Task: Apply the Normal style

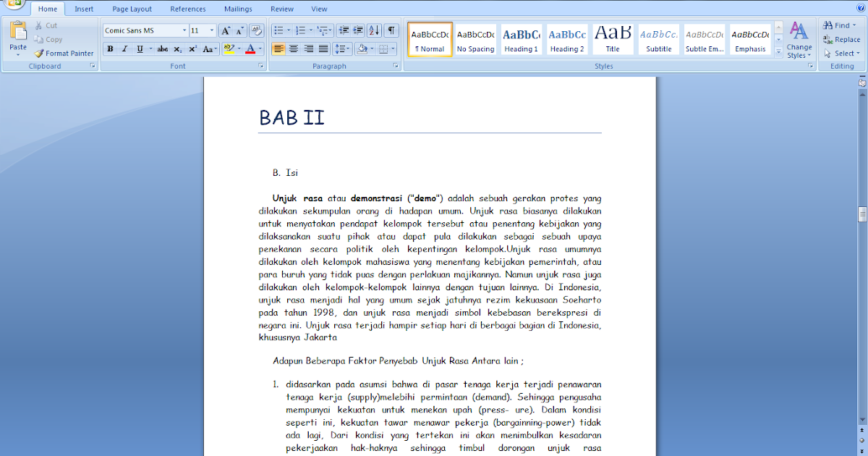Action: pos(430,39)
